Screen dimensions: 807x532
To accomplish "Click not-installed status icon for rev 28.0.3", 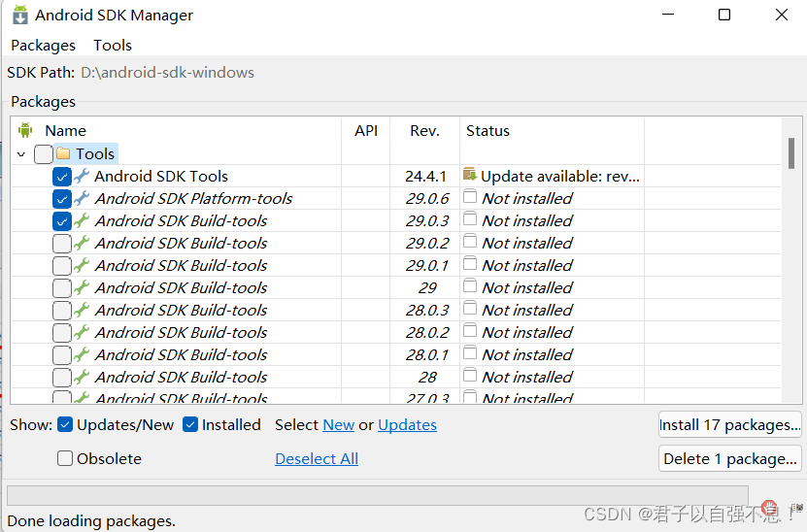I will pos(469,308).
